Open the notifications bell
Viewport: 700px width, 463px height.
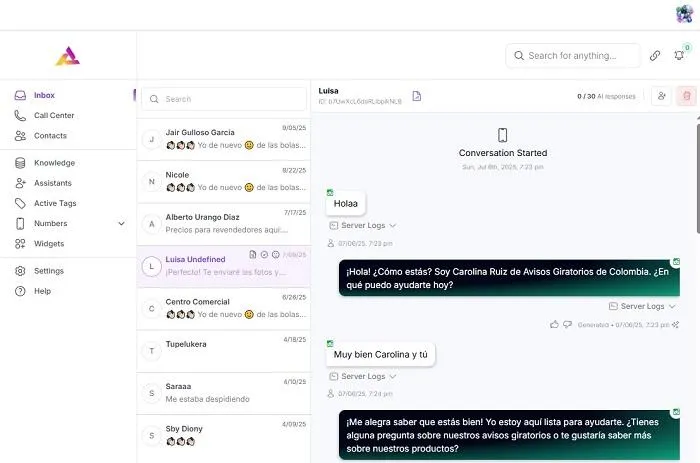point(679,55)
